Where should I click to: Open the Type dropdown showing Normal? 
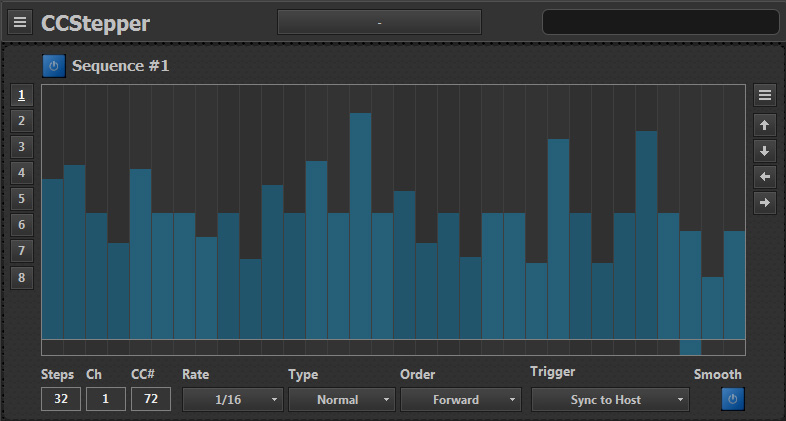pyautogui.click(x=342, y=399)
